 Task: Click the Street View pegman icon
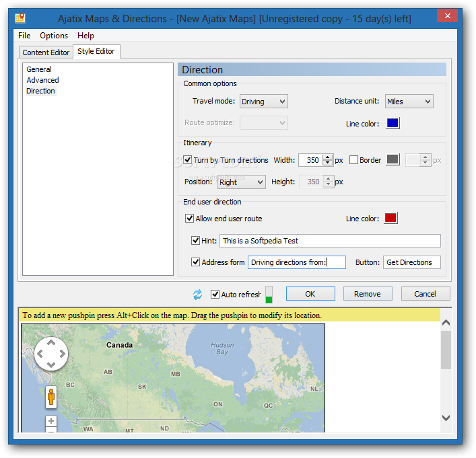coord(51,396)
